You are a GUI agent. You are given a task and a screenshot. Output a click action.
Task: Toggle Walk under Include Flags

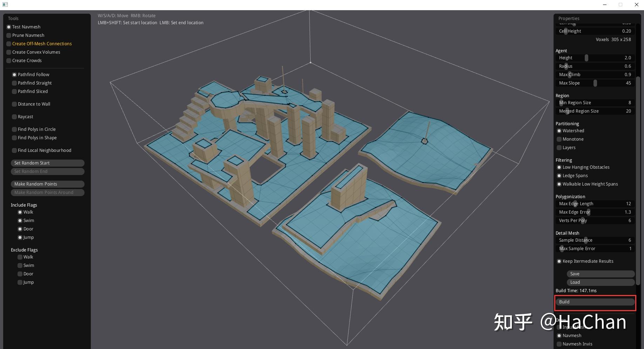tap(25, 212)
